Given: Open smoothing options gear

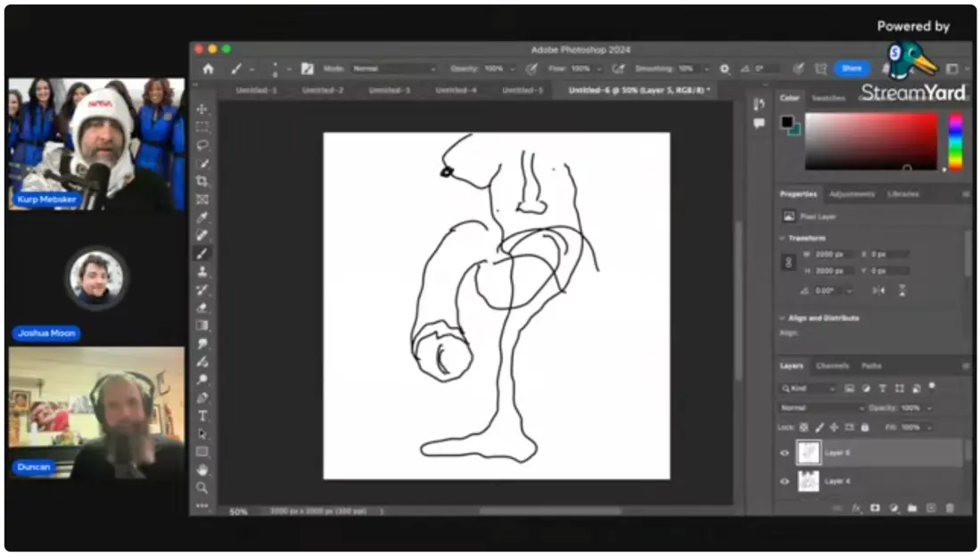Looking at the screenshot, I should 724,69.
